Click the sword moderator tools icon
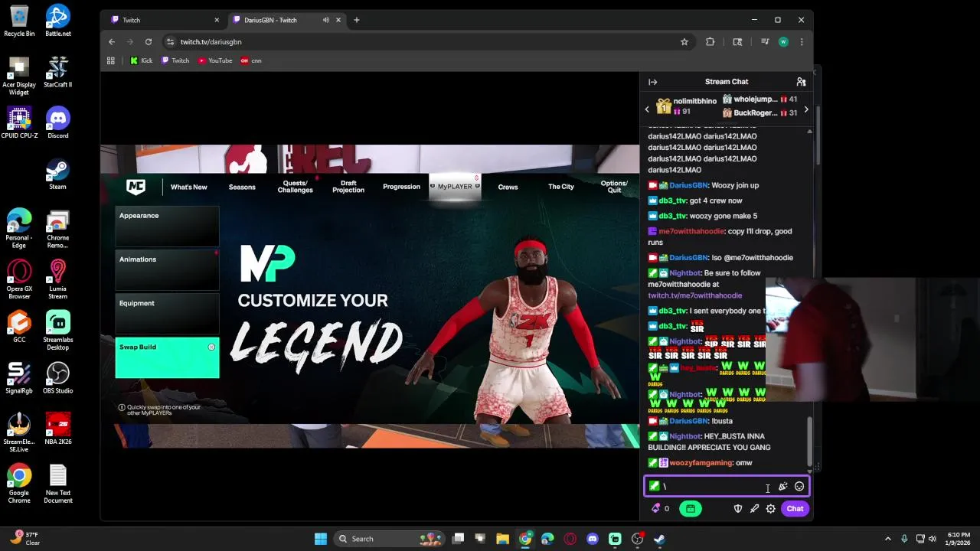The height and width of the screenshot is (551, 980). pos(754,509)
